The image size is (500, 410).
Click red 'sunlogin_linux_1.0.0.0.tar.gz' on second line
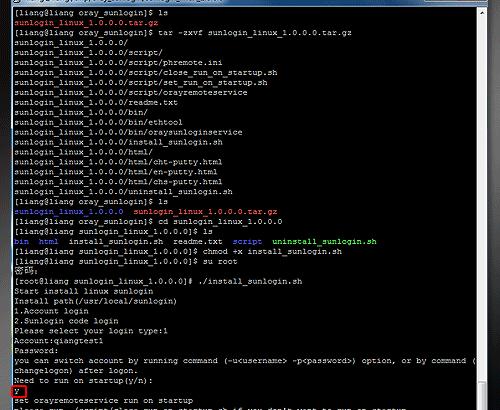tap(86, 23)
